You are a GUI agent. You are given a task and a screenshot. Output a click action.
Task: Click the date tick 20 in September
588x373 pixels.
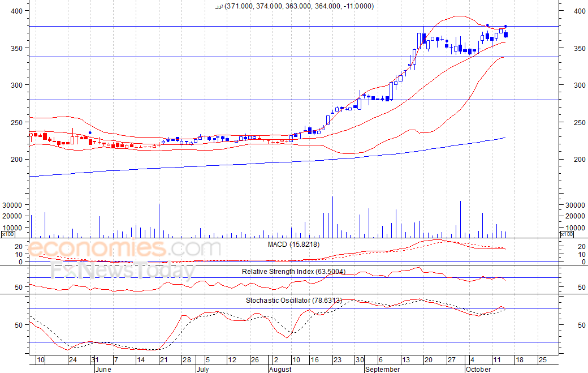[x=428, y=360]
